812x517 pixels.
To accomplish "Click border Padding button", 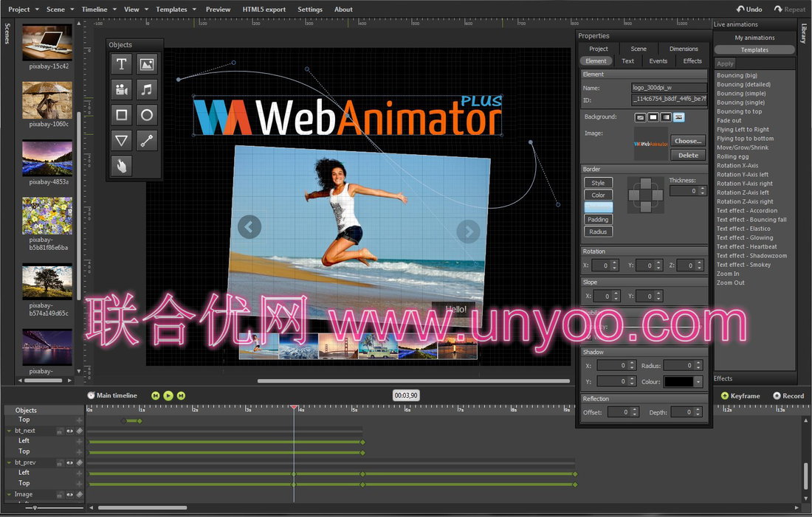I will pos(598,220).
